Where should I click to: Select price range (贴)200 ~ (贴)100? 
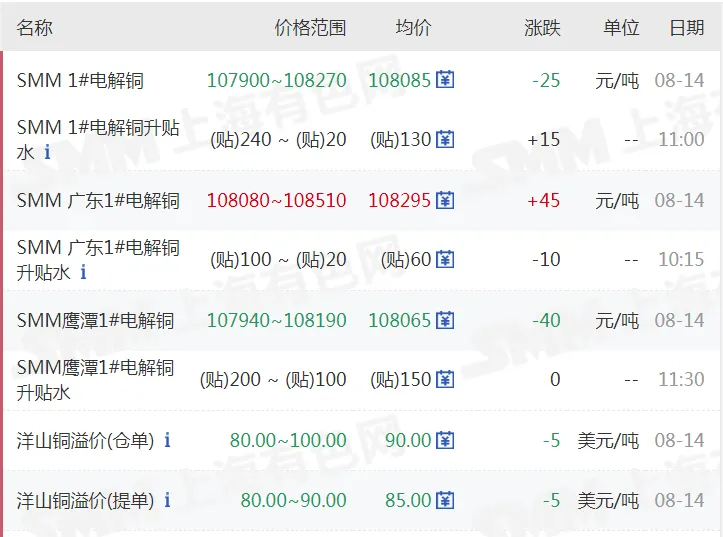273,380
